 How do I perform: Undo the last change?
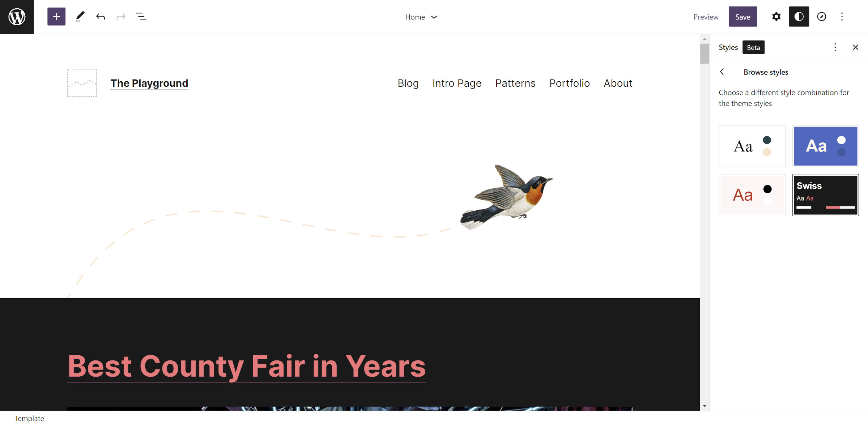(101, 17)
